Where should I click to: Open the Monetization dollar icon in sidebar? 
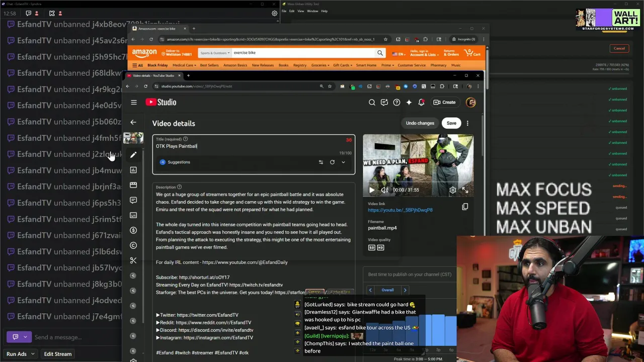pyautogui.click(x=133, y=230)
